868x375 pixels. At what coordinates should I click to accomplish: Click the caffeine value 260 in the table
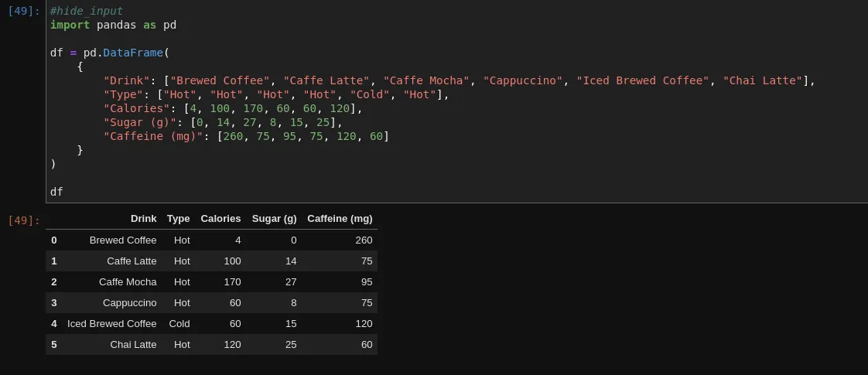click(364, 240)
